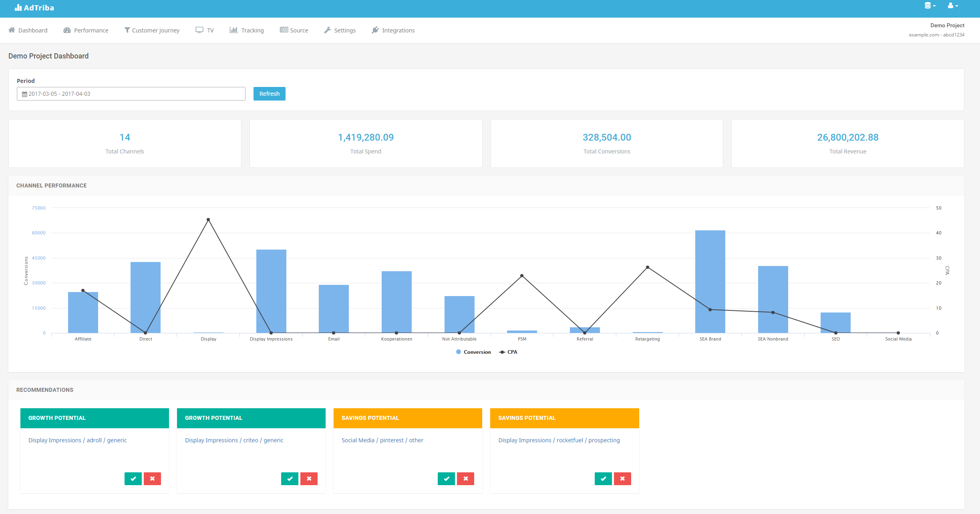Image resolution: width=980 pixels, height=514 pixels.
Task: Open the user account dropdown
Action: click(952, 6)
